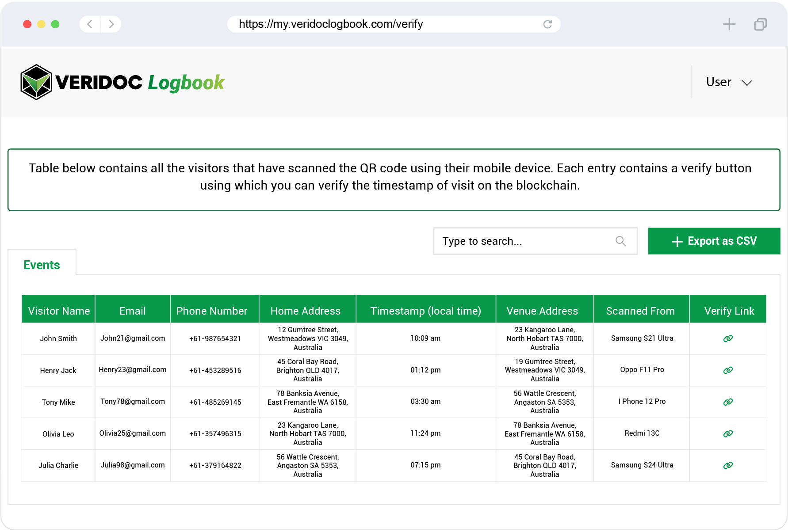
Task: Open verify link for Olivia Leo
Action: 728,434
